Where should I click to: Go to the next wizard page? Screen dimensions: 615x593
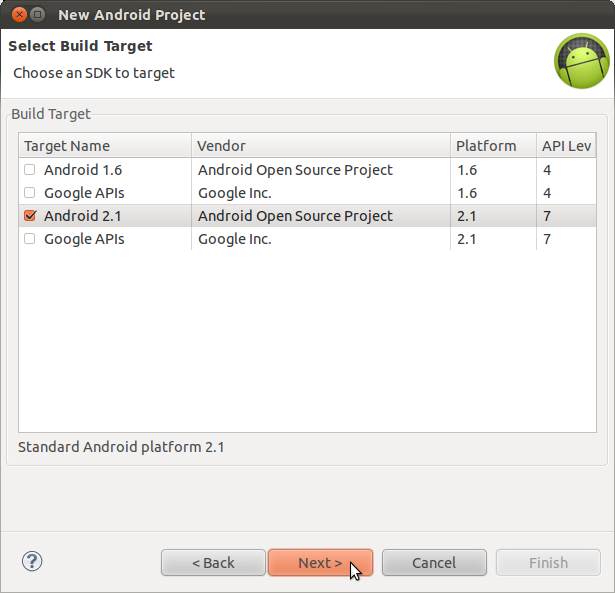pos(320,563)
